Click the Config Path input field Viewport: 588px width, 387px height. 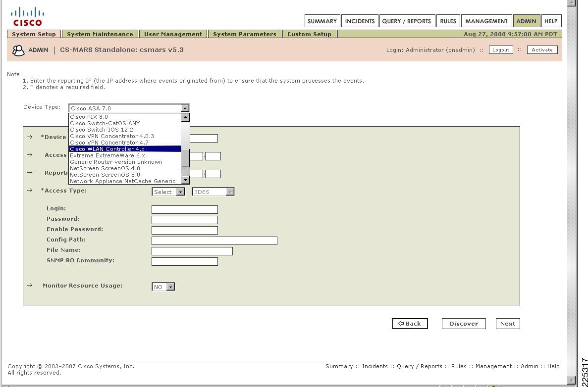pyautogui.click(x=214, y=241)
